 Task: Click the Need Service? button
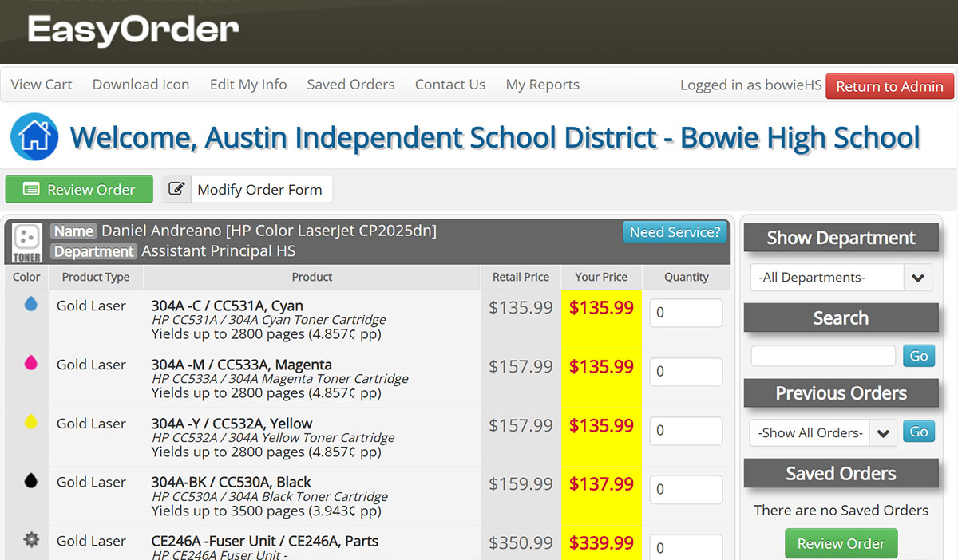pyautogui.click(x=675, y=232)
